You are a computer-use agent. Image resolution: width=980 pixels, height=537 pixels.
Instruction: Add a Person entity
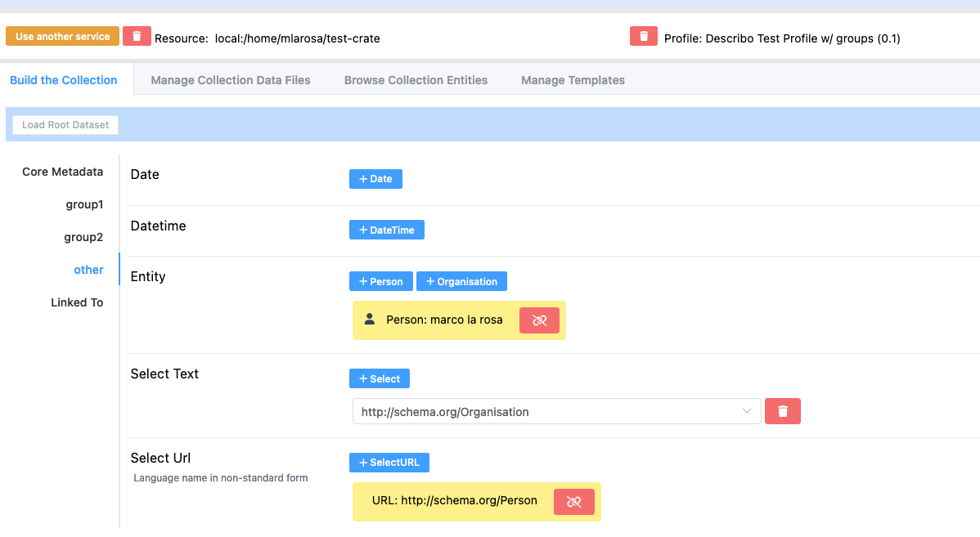pos(380,282)
